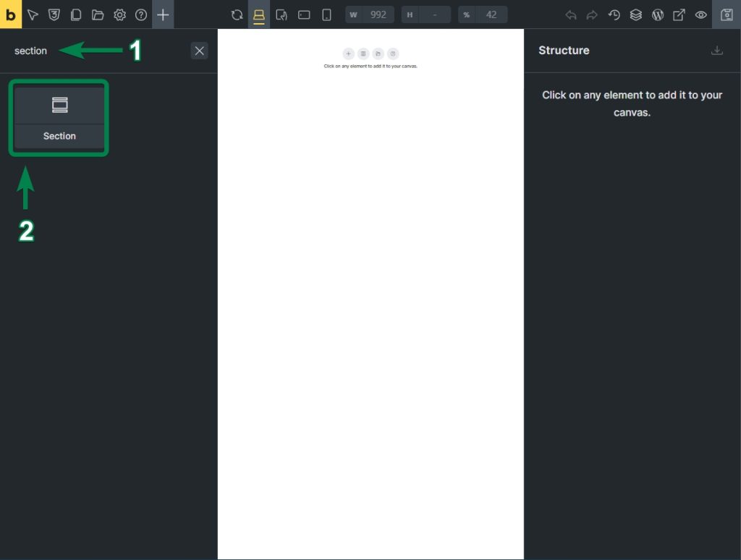This screenshot has width=741, height=560.
Task: Switch to the laptop/desktop breakpoint
Action: coord(259,14)
